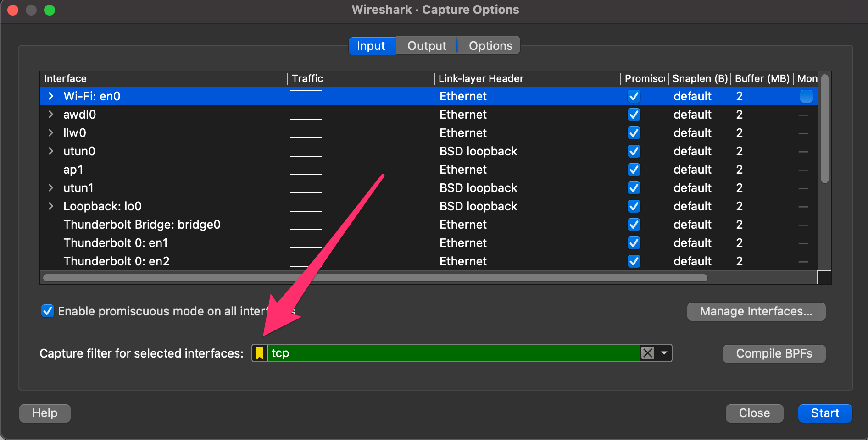Uncheck promiscuous mode for utun0
The image size is (868, 440).
(634, 151)
